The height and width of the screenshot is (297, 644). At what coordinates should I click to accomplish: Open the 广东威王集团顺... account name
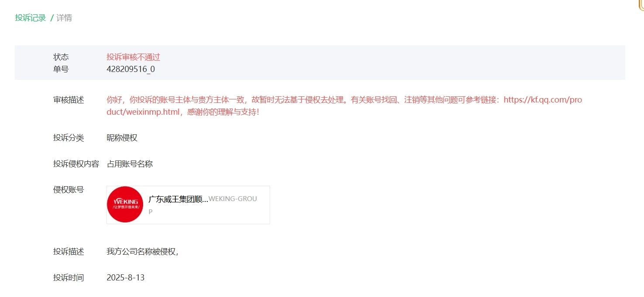point(178,199)
